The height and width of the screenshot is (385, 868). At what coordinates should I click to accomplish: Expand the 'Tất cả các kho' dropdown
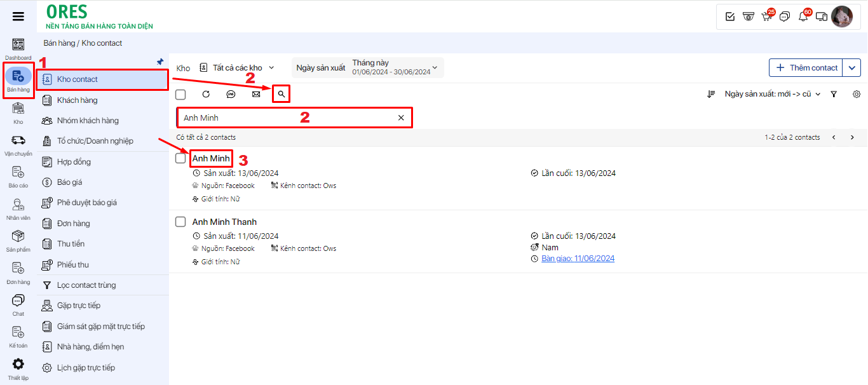[x=237, y=67]
